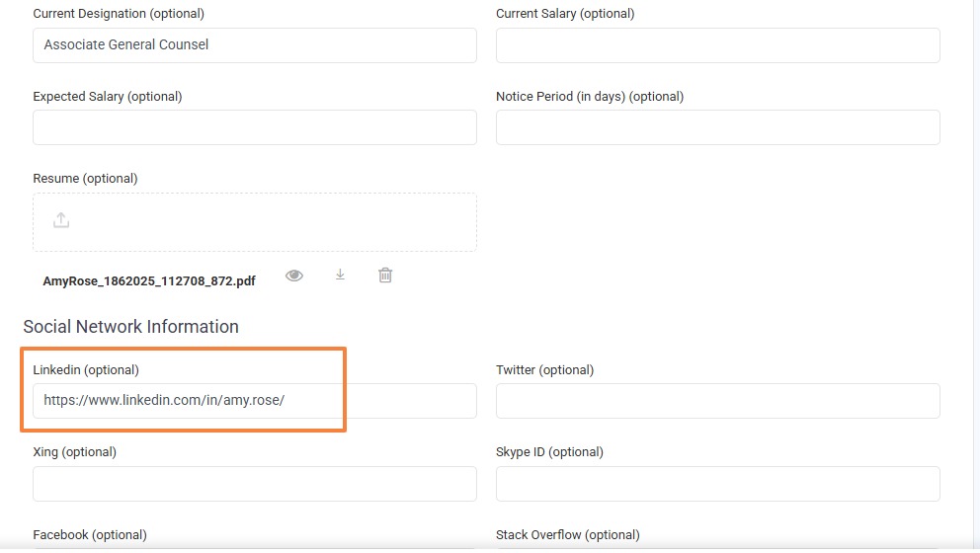Edit the Linkedin URL field
This screenshot has width=980, height=553.
point(255,401)
